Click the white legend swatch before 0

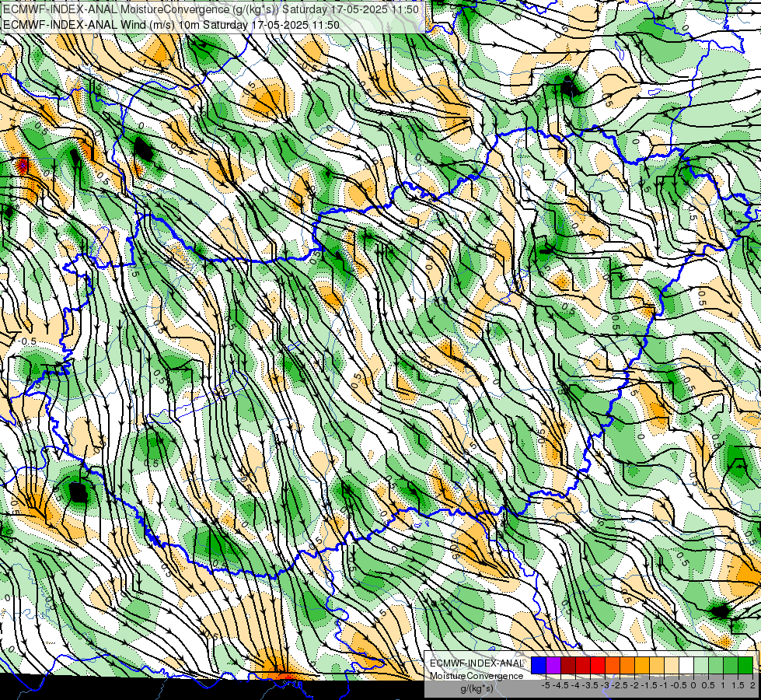686,666
